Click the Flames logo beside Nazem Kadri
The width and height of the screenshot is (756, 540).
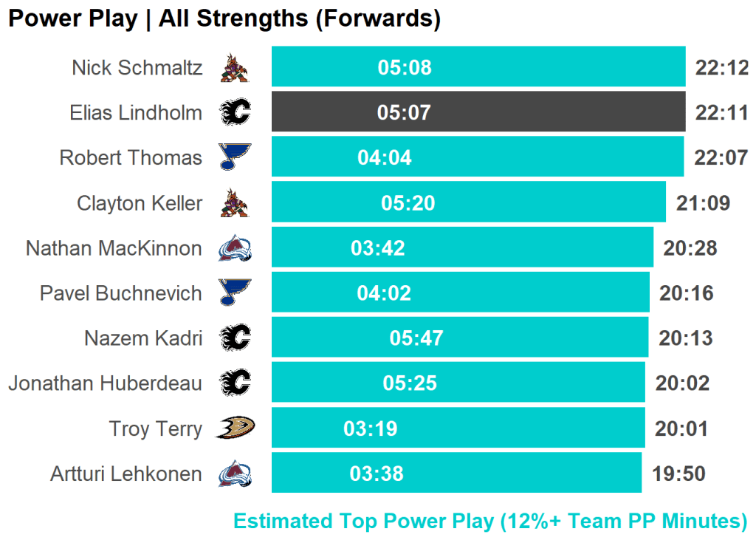pyautogui.click(x=235, y=338)
